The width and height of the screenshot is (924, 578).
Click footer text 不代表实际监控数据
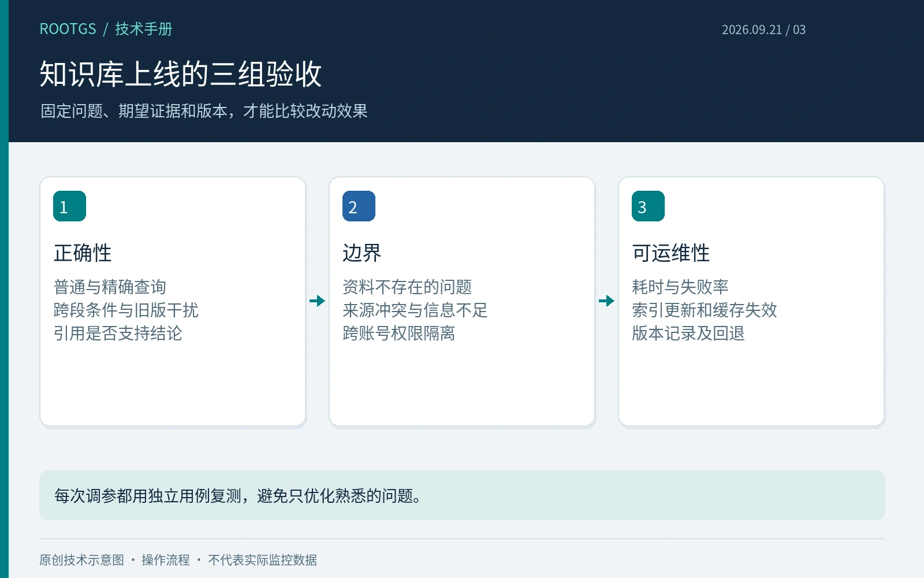(x=263, y=560)
